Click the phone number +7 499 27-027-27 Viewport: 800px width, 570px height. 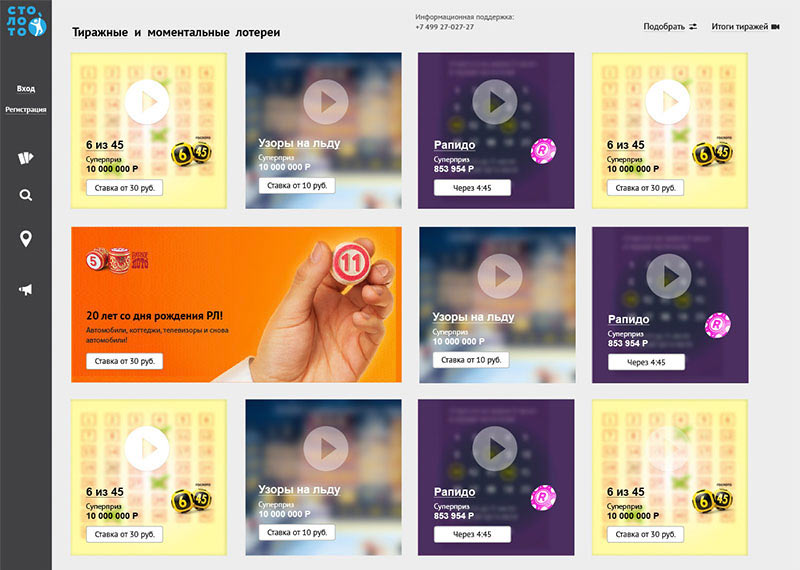444,27
